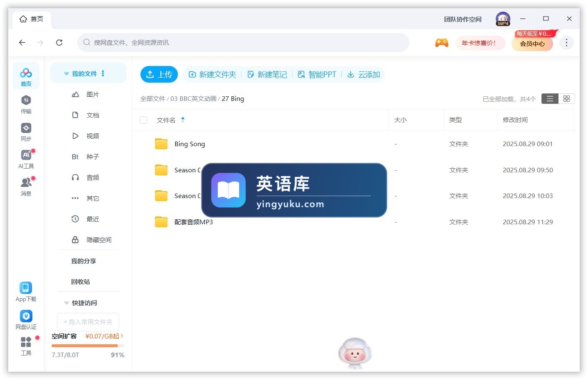Click ¥0.07/GB起 expansion link

tap(104, 336)
